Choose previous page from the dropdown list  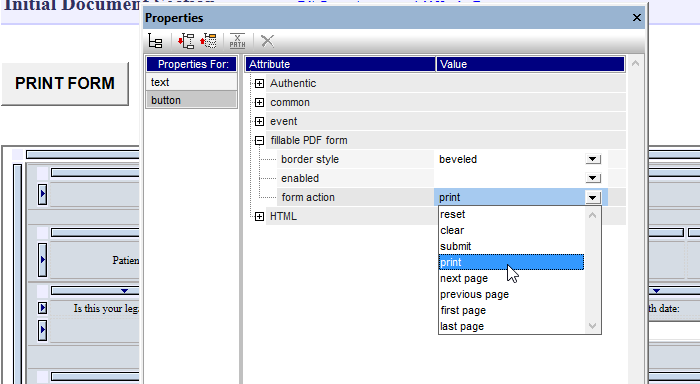(511, 295)
